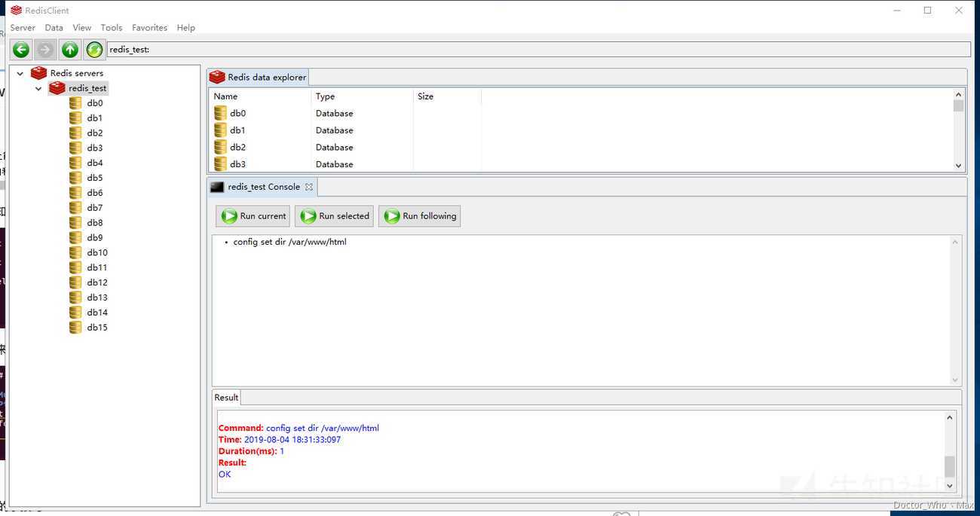Screen dimensions: 980x516
Task: Click the Command text in Result pane
Action: (323, 428)
